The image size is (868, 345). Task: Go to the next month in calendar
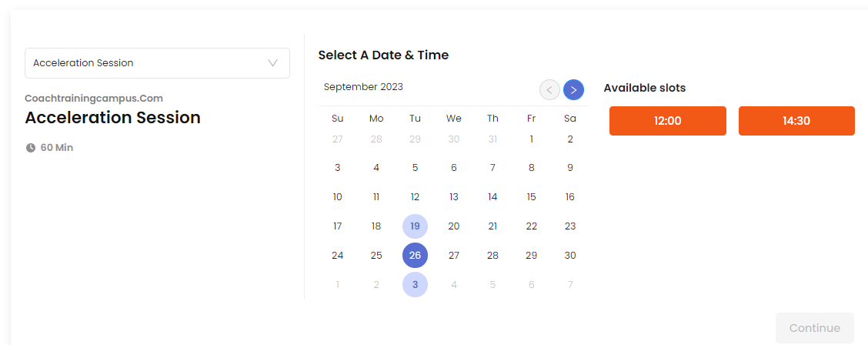coord(573,89)
